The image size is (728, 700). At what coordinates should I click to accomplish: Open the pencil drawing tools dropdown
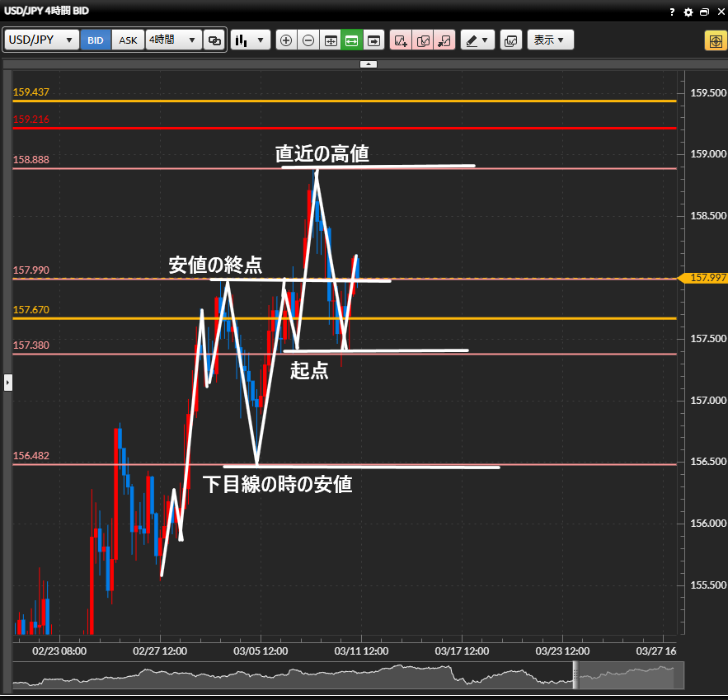477,40
